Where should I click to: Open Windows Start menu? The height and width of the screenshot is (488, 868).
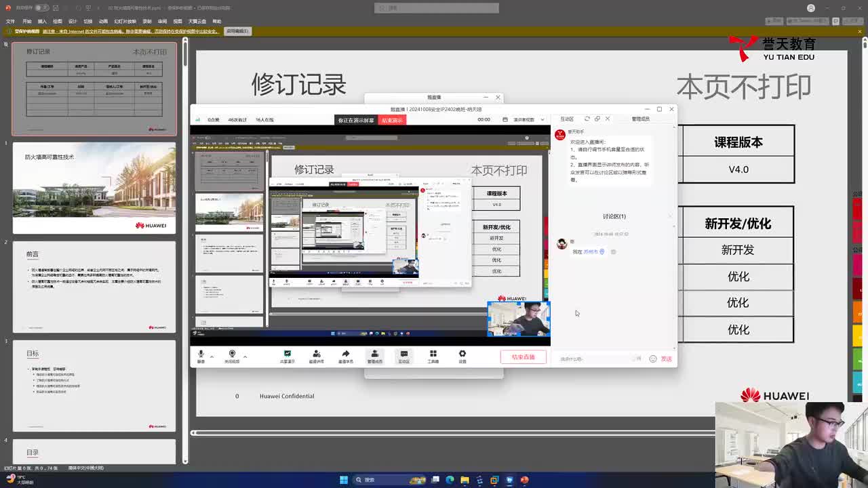(344, 480)
